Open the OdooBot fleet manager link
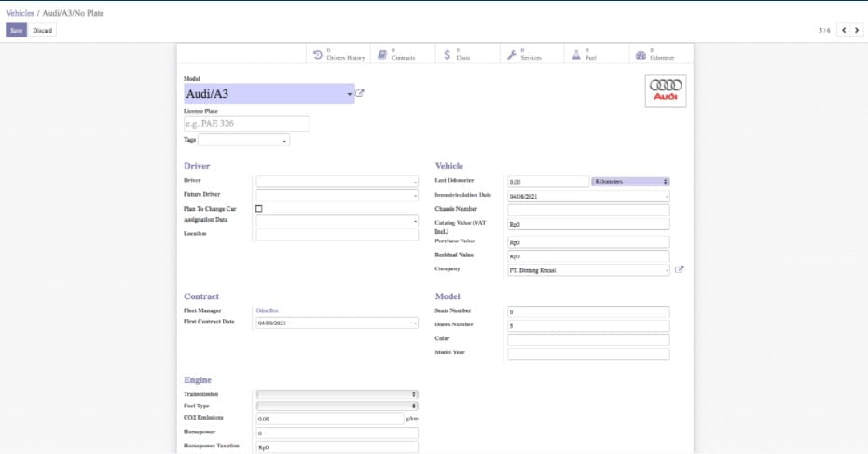The width and height of the screenshot is (868, 454). tap(268, 310)
